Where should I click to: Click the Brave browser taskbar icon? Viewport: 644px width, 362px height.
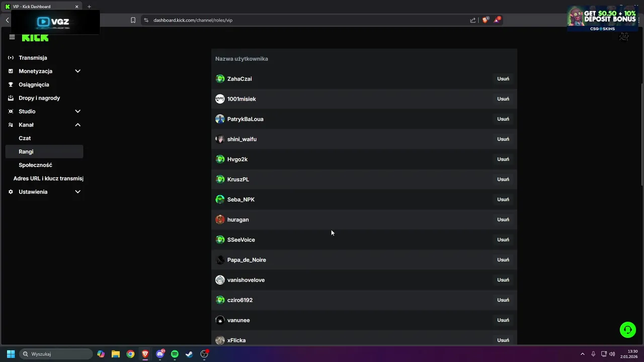click(x=145, y=354)
